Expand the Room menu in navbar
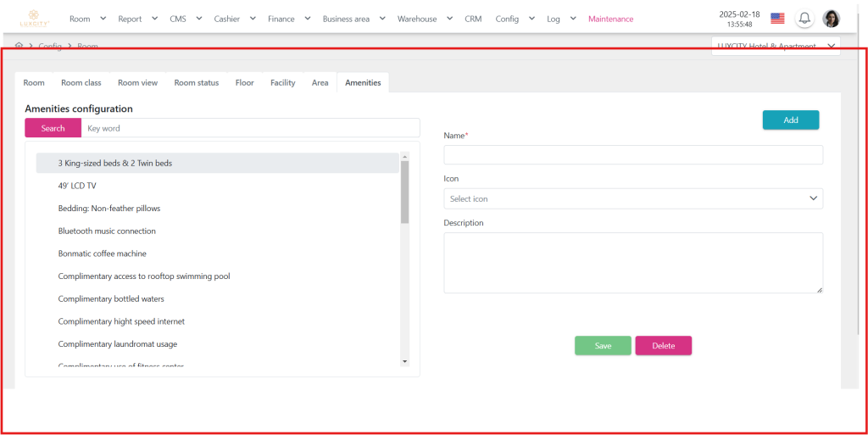 (x=87, y=19)
